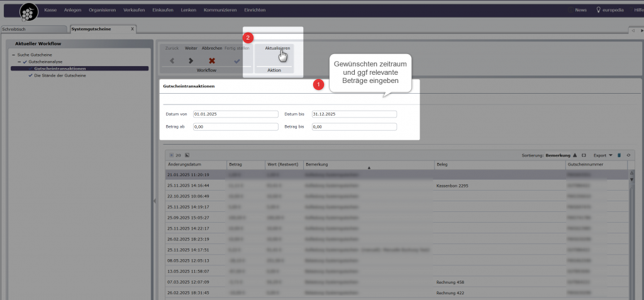This screenshot has height=300, width=644.
Task: Click the red X Abbrechen icon
Action: pos(212,61)
